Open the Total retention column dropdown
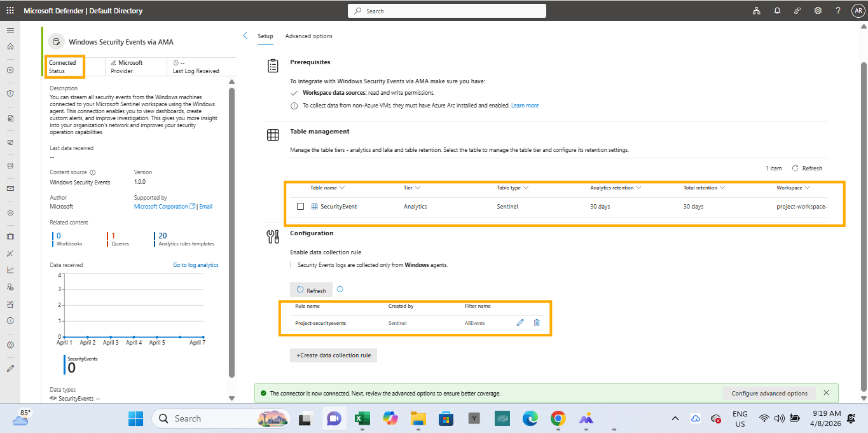868x433 pixels. point(705,188)
